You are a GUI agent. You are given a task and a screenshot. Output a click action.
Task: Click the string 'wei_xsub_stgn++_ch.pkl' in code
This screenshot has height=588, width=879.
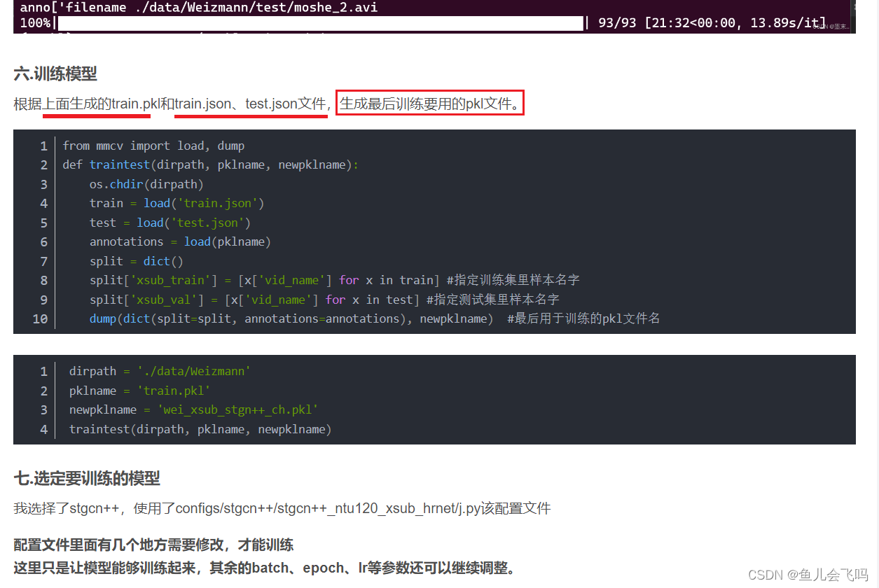238,409
